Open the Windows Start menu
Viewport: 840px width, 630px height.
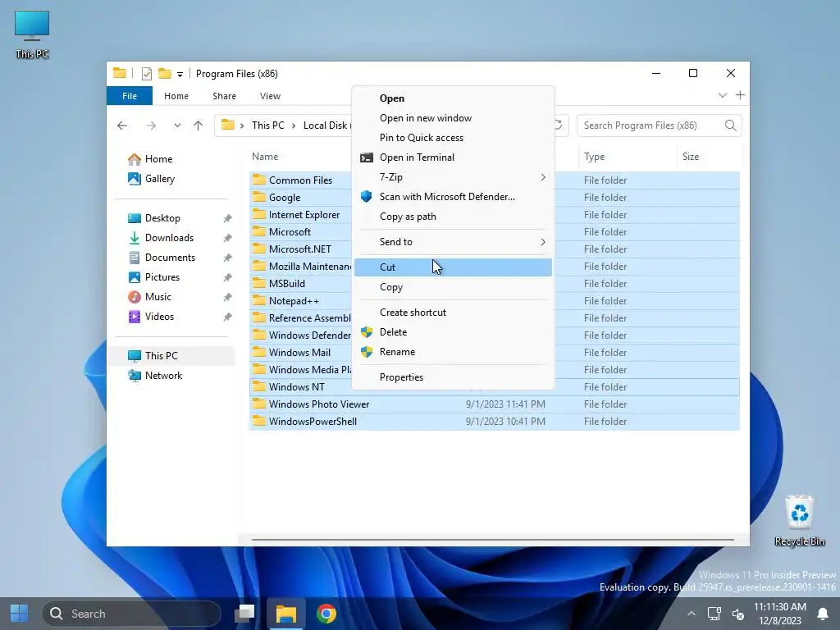coord(20,614)
